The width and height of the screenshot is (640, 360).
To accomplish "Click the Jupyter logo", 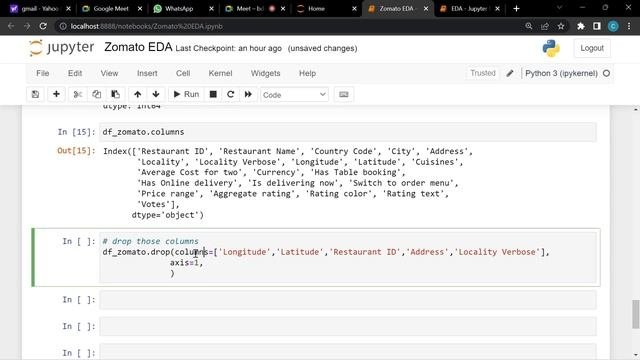I will (x=61, y=48).
